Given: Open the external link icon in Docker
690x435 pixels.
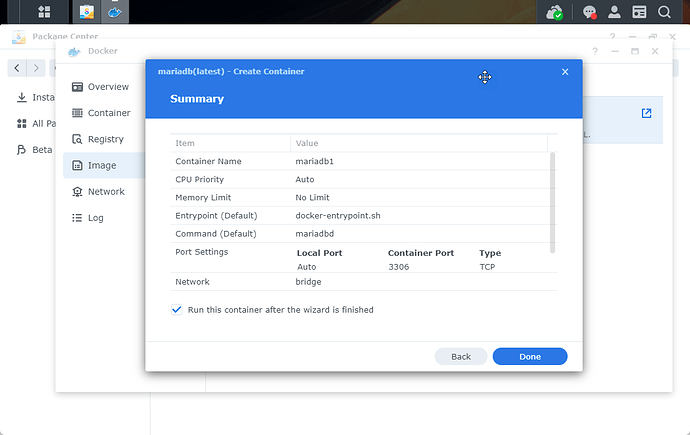Looking at the screenshot, I should (x=646, y=113).
